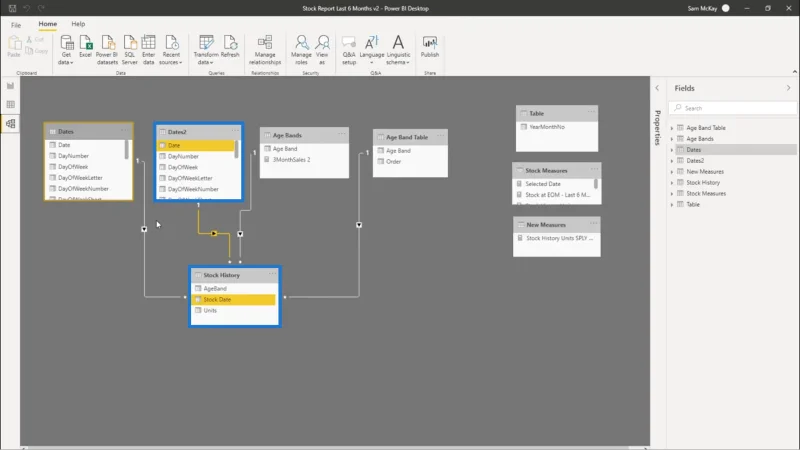
Task: Expand New Measures in Fields pane
Action: (672, 172)
